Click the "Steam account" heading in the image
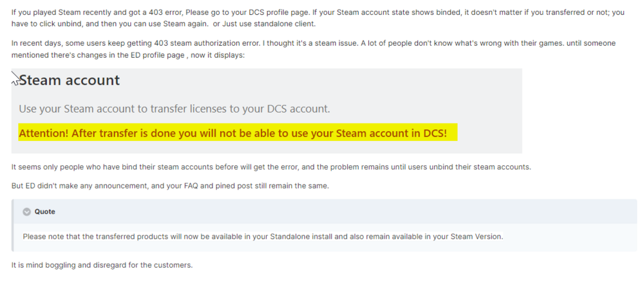The width and height of the screenshot is (644, 283). point(69,80)
